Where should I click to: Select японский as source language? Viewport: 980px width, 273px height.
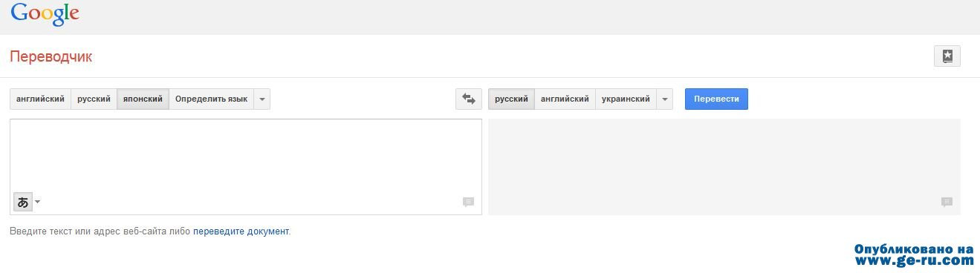point(143,99)
